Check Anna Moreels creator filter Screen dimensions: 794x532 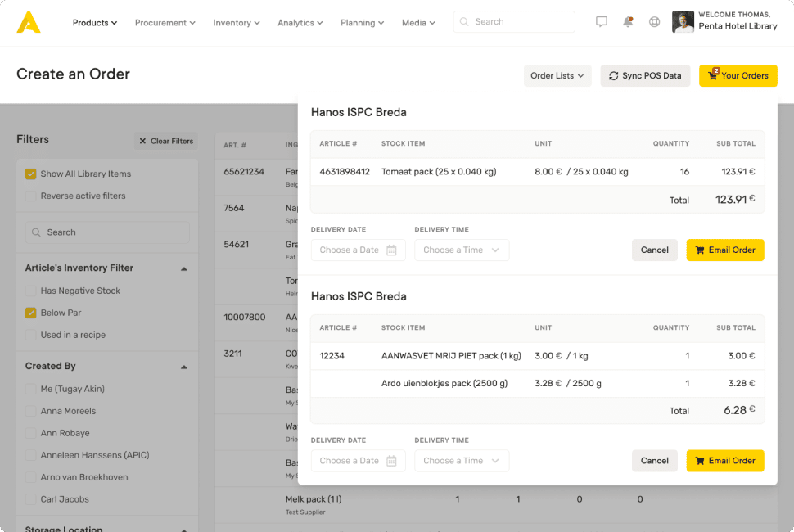(30, 411)
